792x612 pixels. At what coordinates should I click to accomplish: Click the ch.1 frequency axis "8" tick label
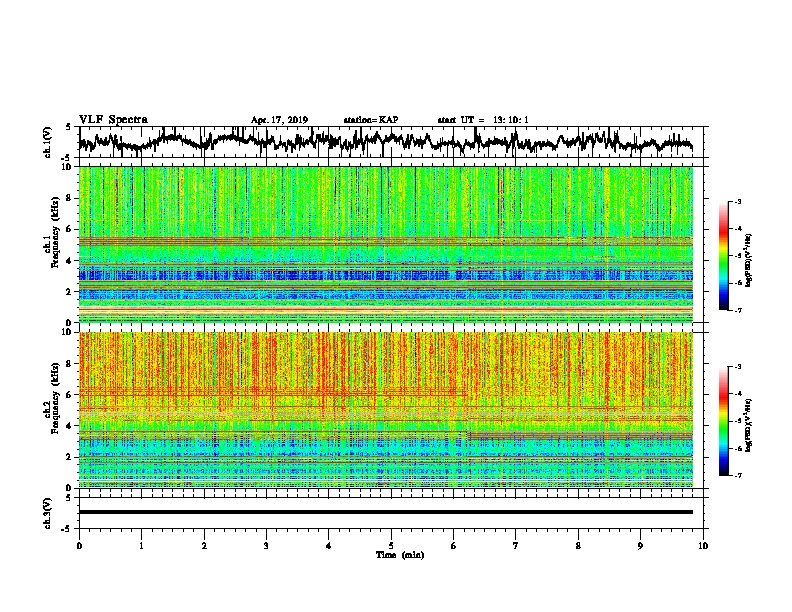pos(69,198)
